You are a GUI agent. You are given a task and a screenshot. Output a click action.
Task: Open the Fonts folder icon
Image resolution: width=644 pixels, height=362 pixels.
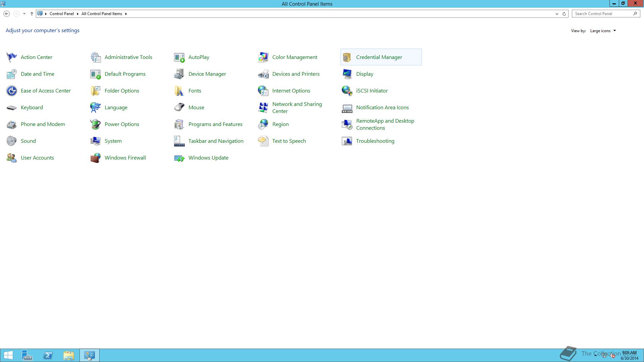coord(179,91)
